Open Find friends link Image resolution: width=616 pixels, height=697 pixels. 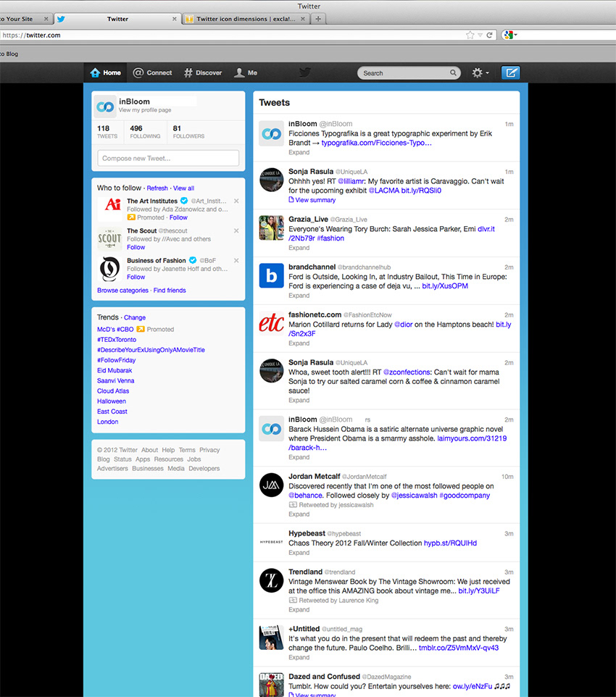pos(170,291)
